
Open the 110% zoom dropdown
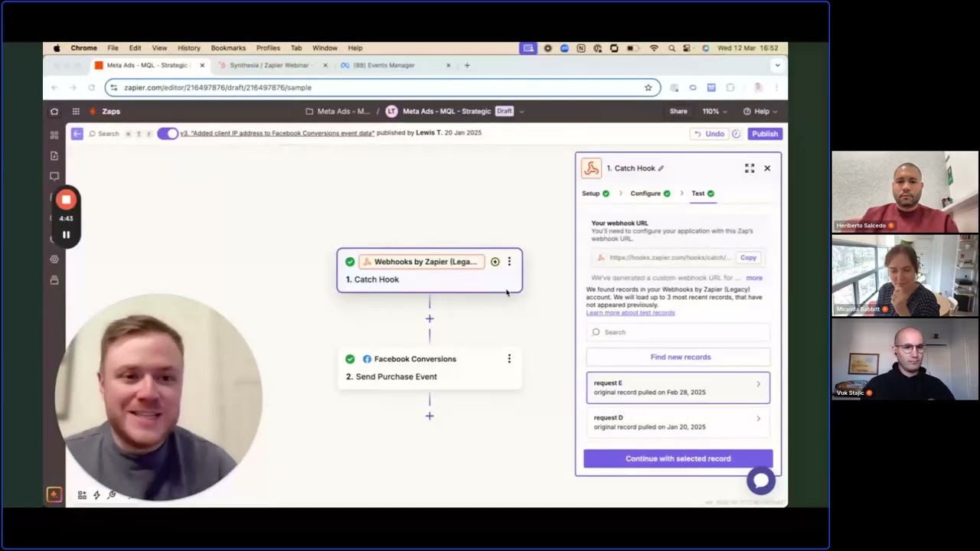715,111
